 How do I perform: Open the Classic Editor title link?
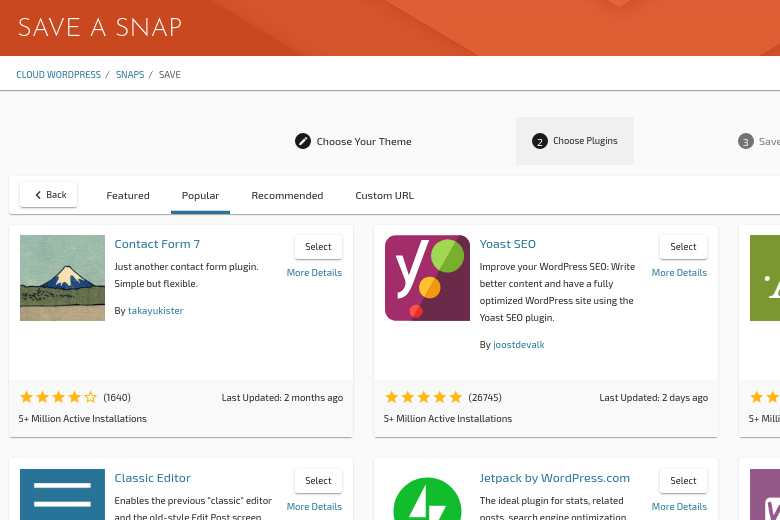153,478
